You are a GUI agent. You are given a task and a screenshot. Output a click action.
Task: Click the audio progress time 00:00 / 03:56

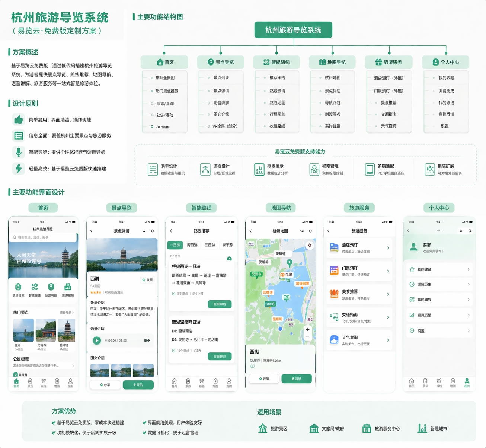(117, 340)
